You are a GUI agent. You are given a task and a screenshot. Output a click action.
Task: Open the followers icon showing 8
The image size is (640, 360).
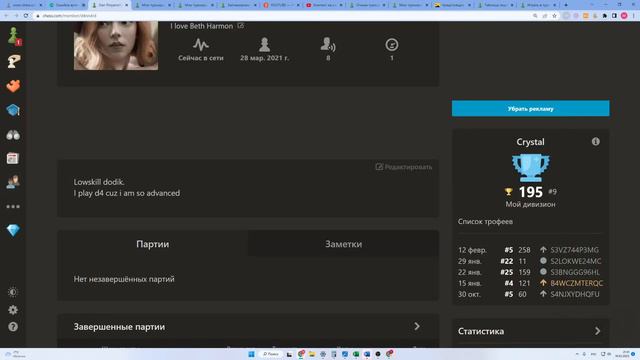328,44
